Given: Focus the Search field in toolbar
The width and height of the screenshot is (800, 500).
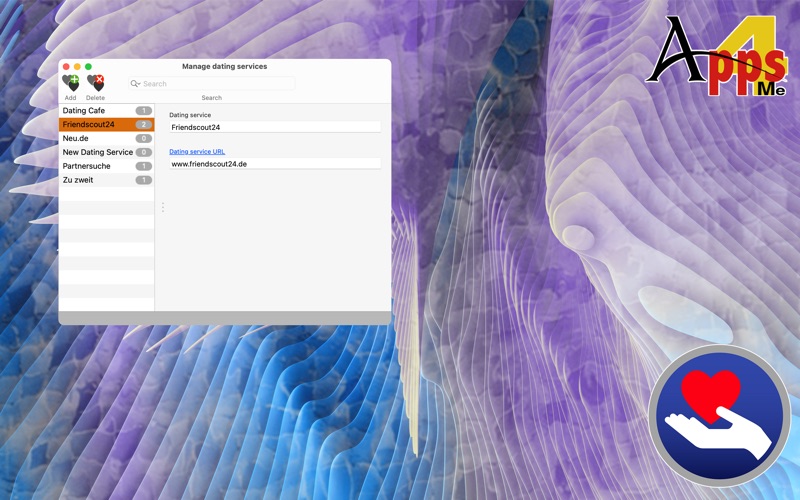Looking at the screenshot, I should (212, 84).
